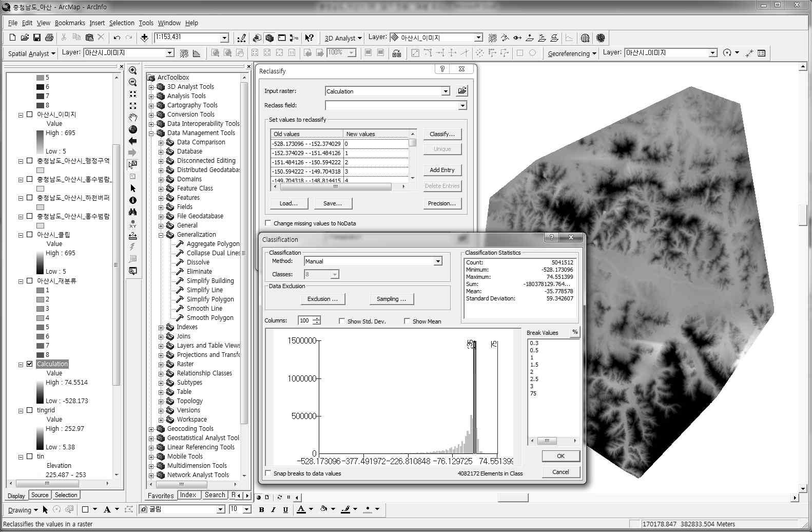Open the map scale dropdown
Screen dimensions: 812x532
tap(224, 37)
